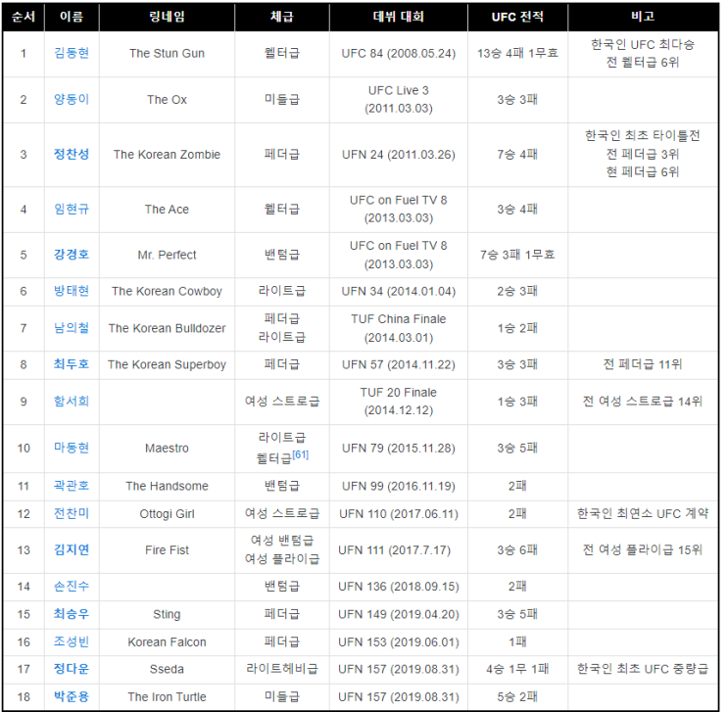Open the 정다운 fighter link

[x=72, y=669]
